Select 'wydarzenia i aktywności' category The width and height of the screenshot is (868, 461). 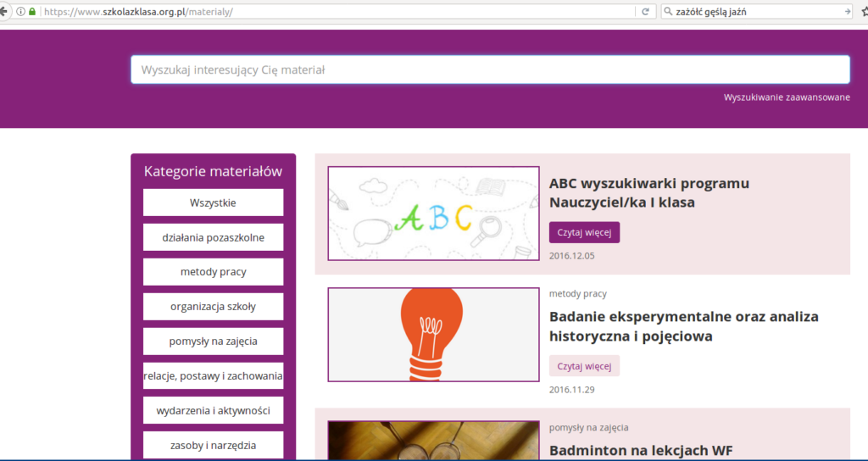[x=213, y=411]
